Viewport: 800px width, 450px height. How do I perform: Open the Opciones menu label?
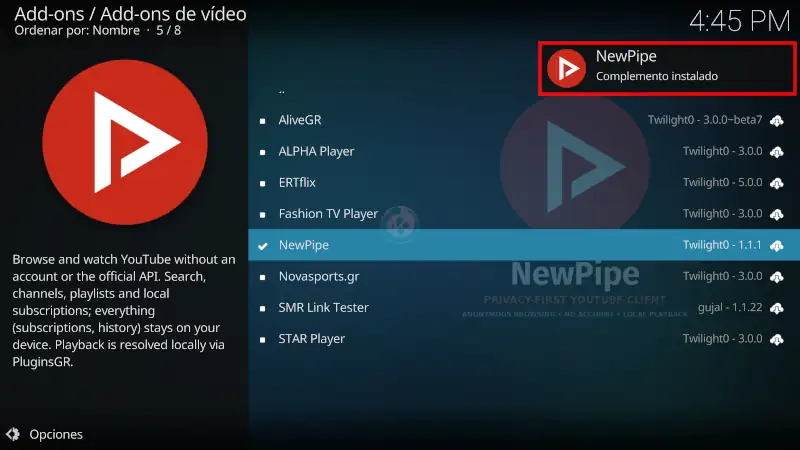pyautogui.click(x=56, y=434)
